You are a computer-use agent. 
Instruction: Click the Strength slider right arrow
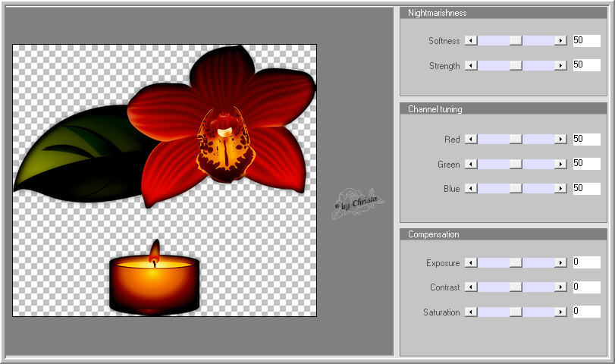[x=561, y=65]
